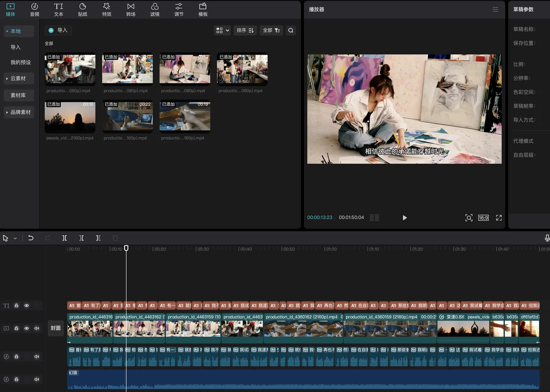Screen dimensions: 550x392
Task: Click the 导入 import button with plus icon
Action: click(58, 30)
